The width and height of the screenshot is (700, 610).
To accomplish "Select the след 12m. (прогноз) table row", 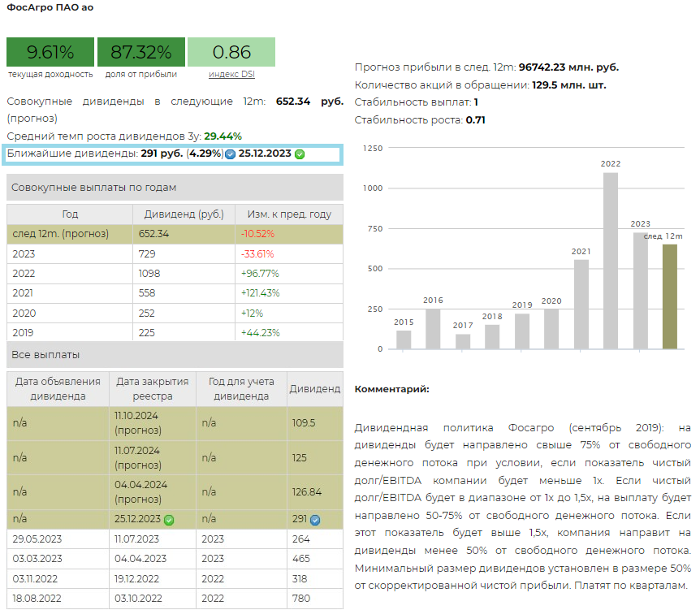I will pos(175,234).
